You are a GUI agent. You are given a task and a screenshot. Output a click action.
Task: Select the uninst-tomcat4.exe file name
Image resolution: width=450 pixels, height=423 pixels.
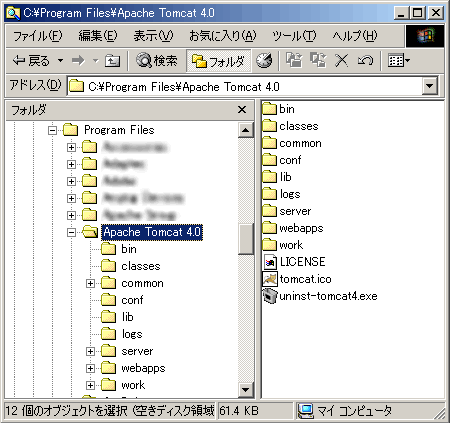[328, 296]
